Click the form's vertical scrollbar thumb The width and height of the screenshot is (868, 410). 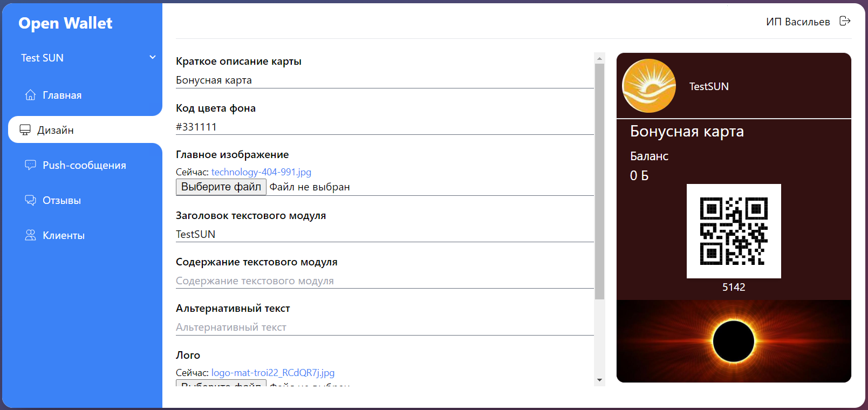pyautogui.click(x=599, y=181)
